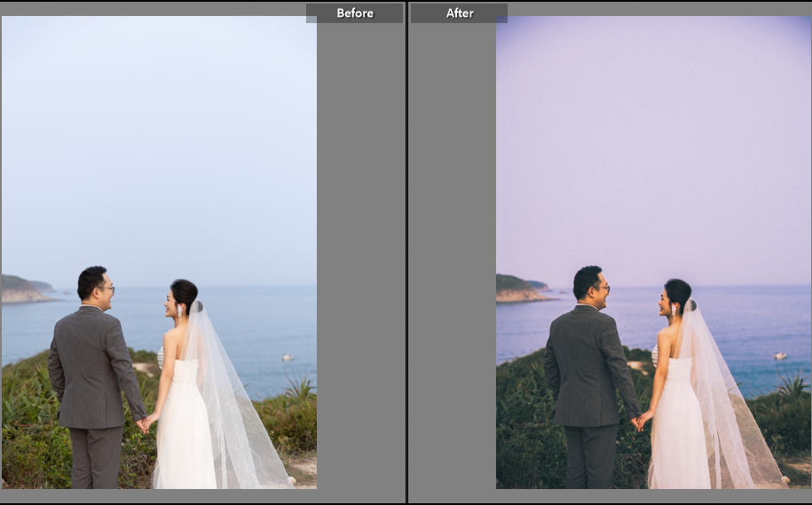
Task: Click the couple's joined hands in Before photo
Action: pyautogui.click(x=143, y=424)
